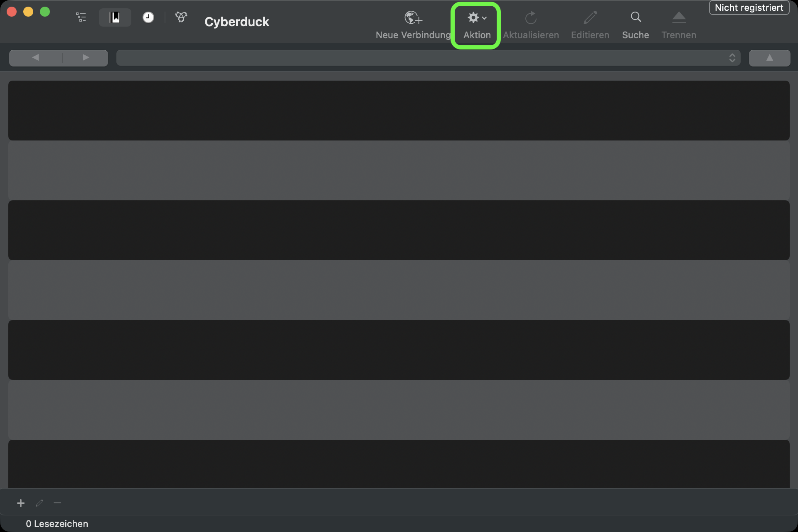Click the Trennen eject icon
This screenshot has width=798, height=532.
(679, 18)
